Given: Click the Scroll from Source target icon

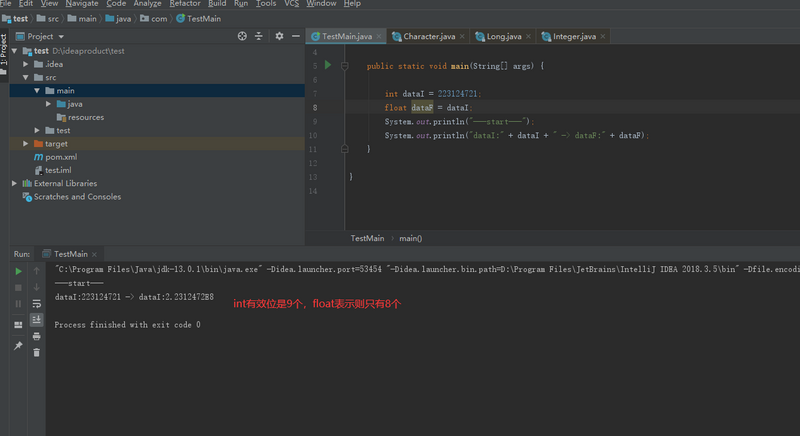Looking at the screenshot, I should pos(242,36).
